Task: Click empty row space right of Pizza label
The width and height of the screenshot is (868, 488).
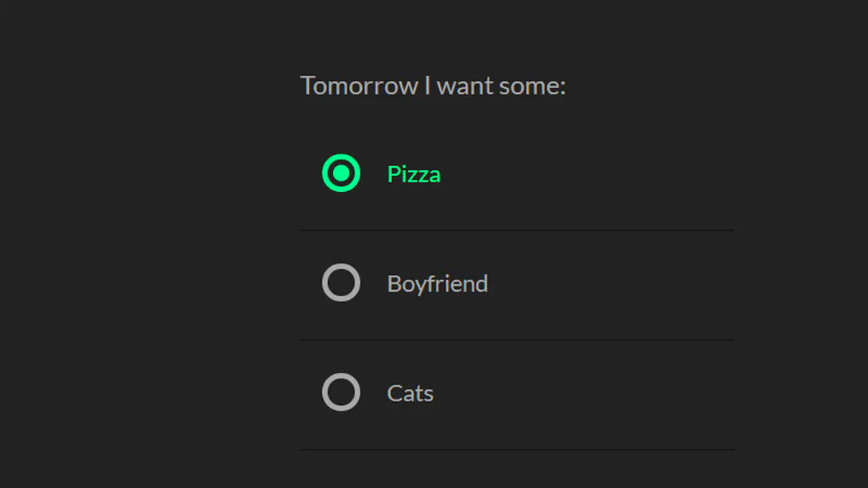Action: [587, 174]
